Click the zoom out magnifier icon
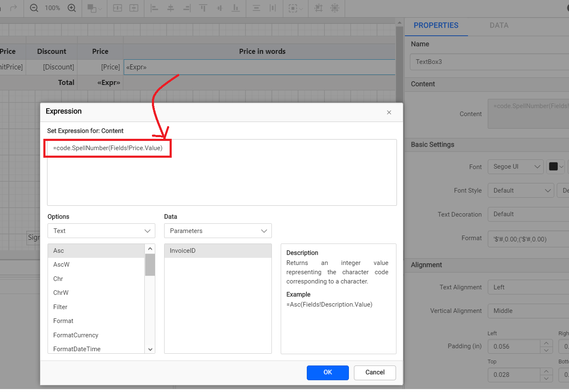This screenshot has width=569, height=392. (34, 8)
